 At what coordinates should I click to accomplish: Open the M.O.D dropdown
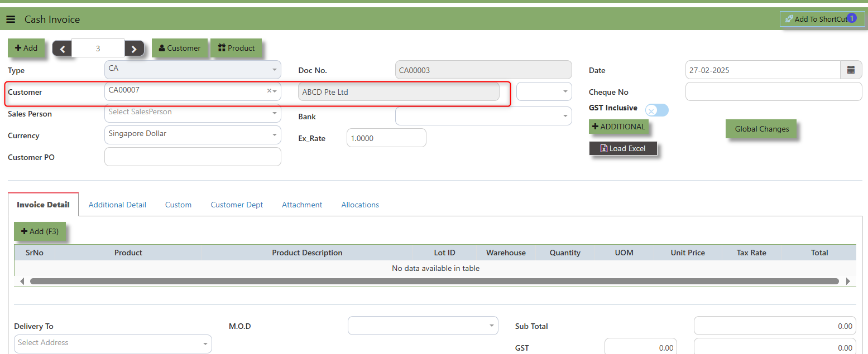423,326
